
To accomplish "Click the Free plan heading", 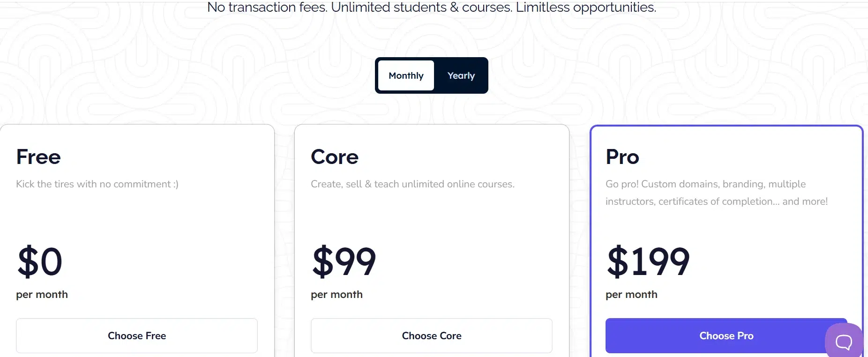I will coord(38,157).
